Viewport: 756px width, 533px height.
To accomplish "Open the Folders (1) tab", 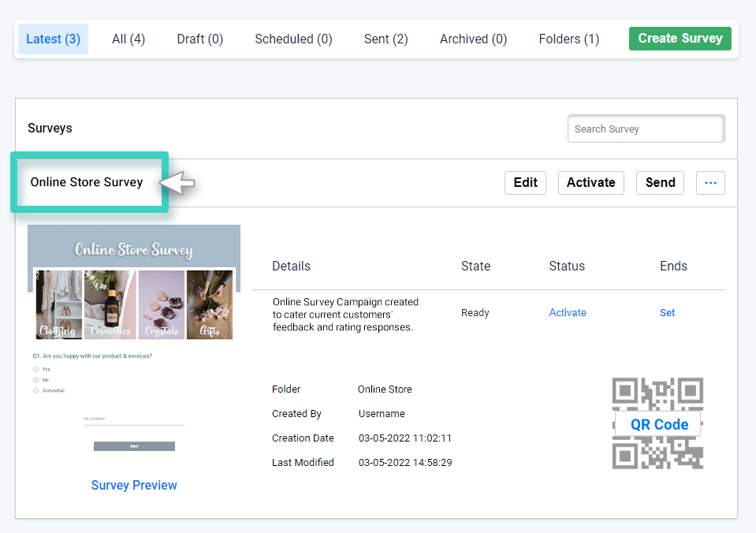I will [568, 39].
